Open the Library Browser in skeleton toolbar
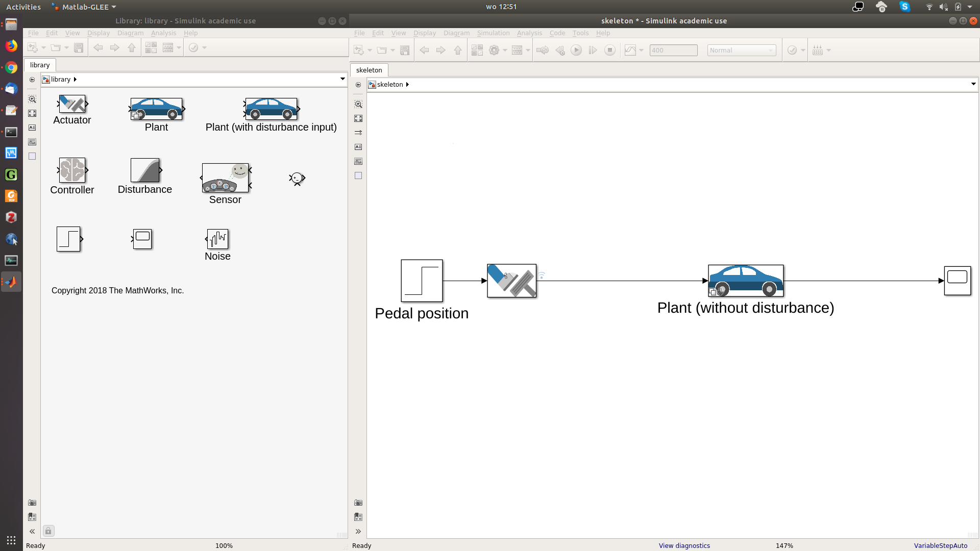The image size is (980, 551). pyautogui.click(x=477, y=50)
